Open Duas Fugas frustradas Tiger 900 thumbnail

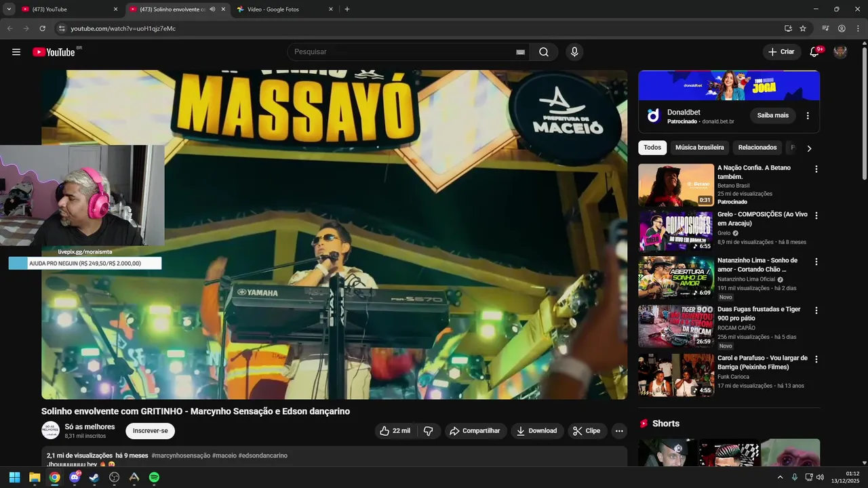point(676,326)
